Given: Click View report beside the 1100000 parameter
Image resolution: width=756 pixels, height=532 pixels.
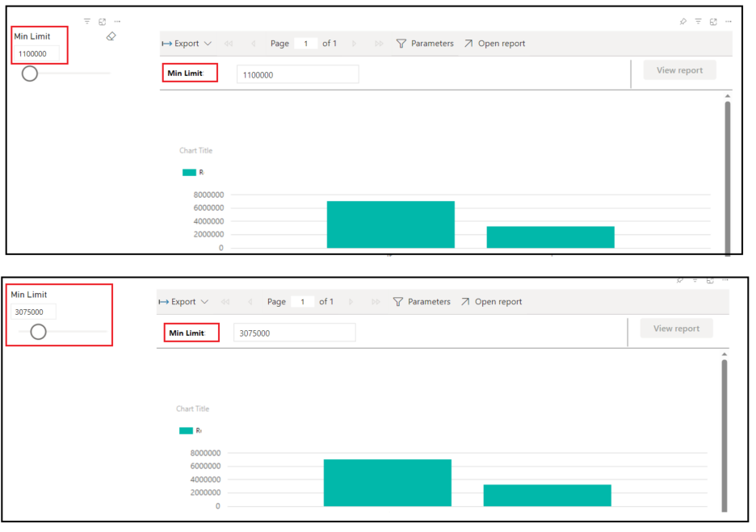Looking at the screenshot, I should click(679, 70).
